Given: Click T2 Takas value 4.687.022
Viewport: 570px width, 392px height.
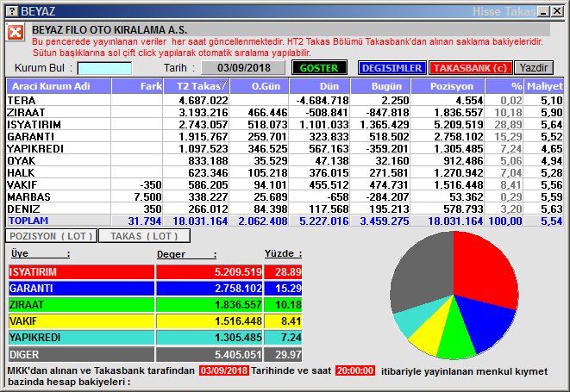Looking at the screenshot, I should coord(204,100).
